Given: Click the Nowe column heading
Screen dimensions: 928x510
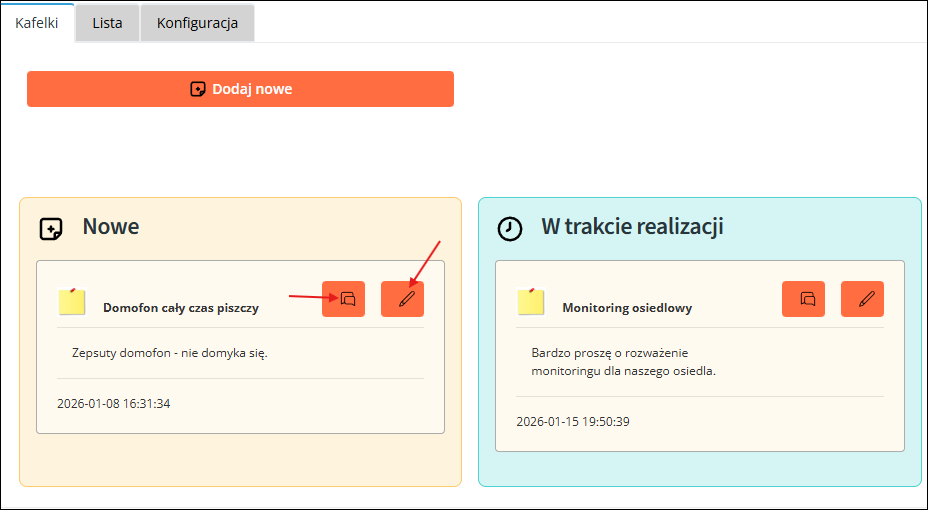Looking at the screenshot, I should coord(111,227).
